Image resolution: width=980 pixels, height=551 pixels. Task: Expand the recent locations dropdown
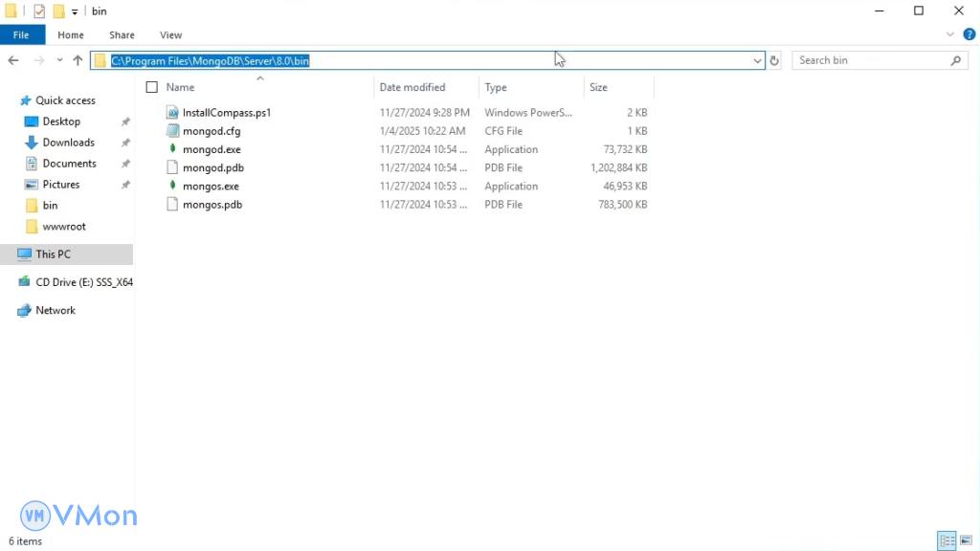[59, 60]
